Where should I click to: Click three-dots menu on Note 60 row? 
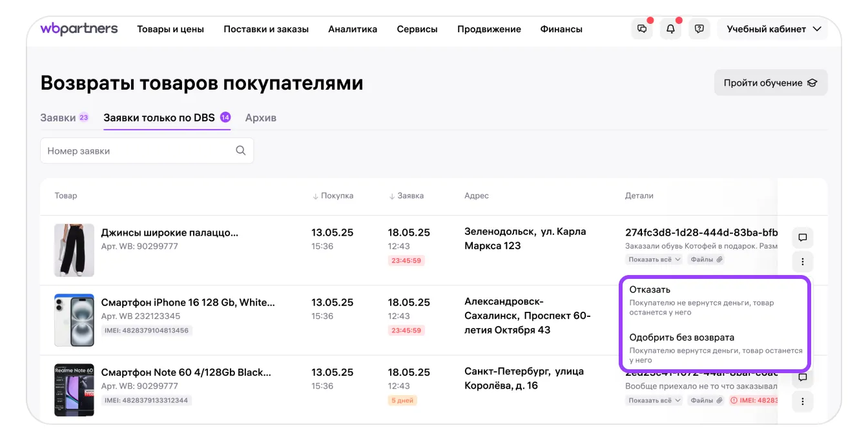tap(802, 402)
